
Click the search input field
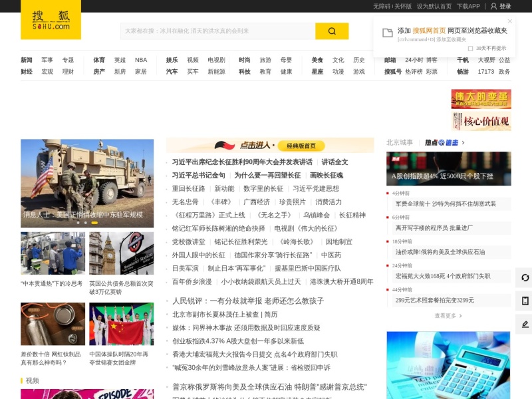coord(218,31)
